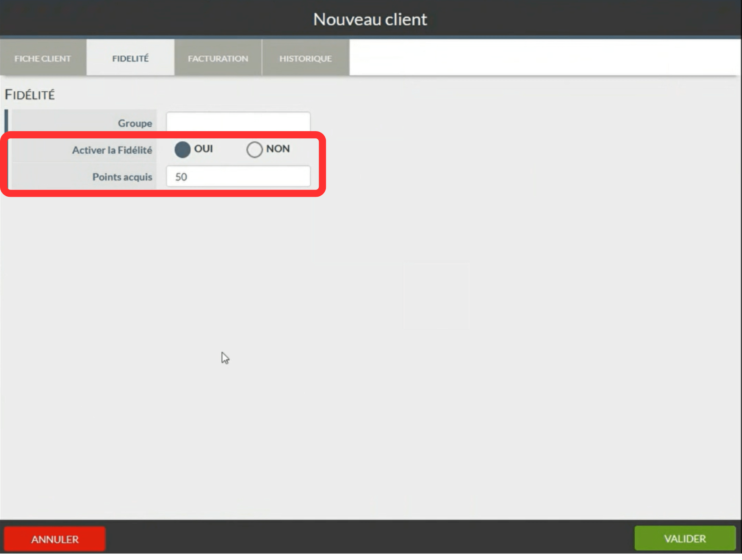This screenshot has width=742, height=560.
Task: Confirm with the green Valider button
Action: (685, 538)
